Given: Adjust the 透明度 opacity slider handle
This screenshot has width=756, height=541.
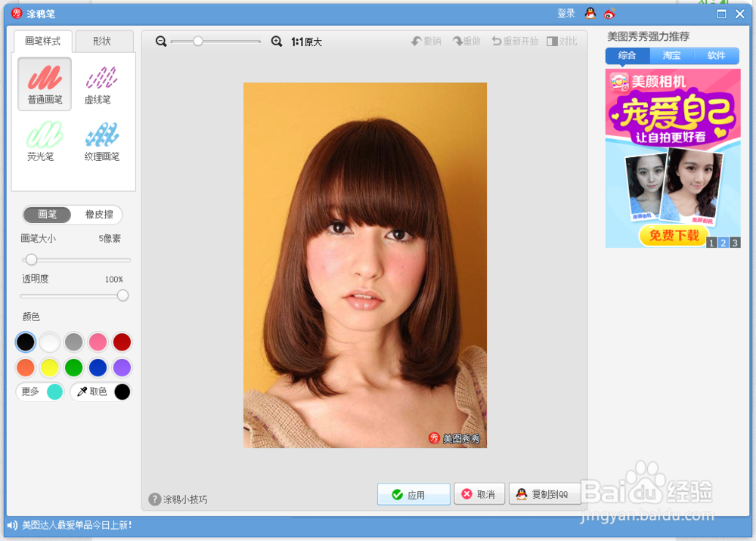Looking at the screenshot, I should click(x=122, y=295).
